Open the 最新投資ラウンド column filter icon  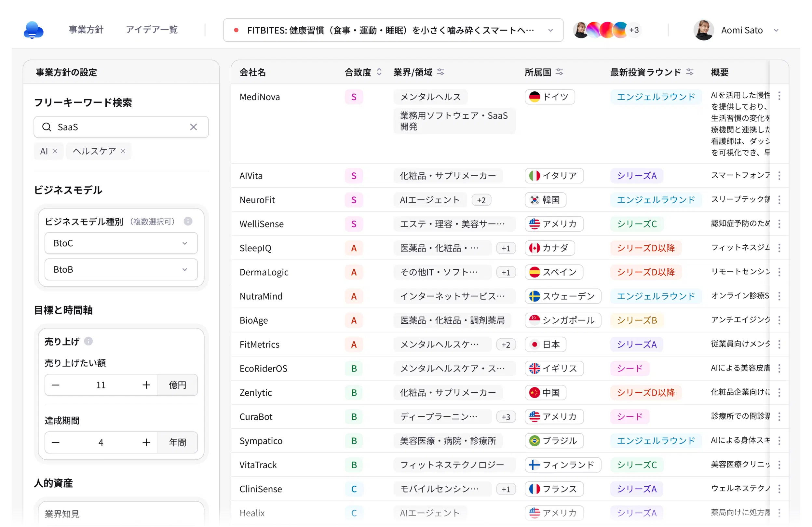[x=690, y=72]
